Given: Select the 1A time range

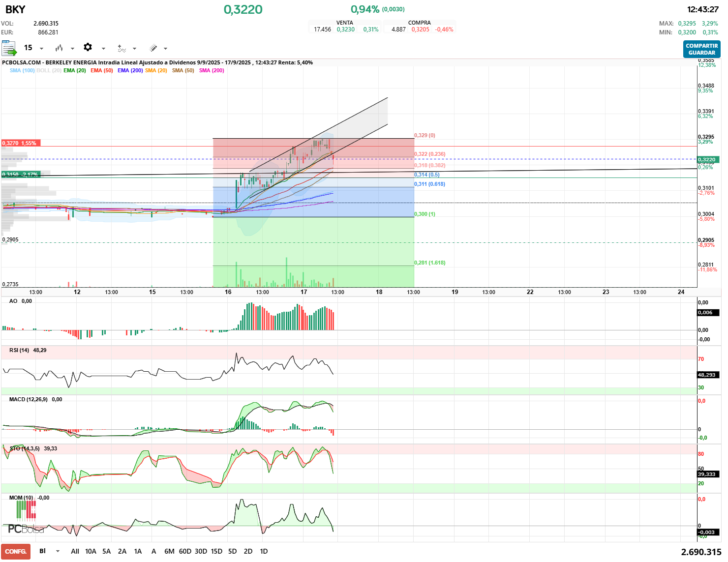Looking at the screenshot, I should pos(138,551).
